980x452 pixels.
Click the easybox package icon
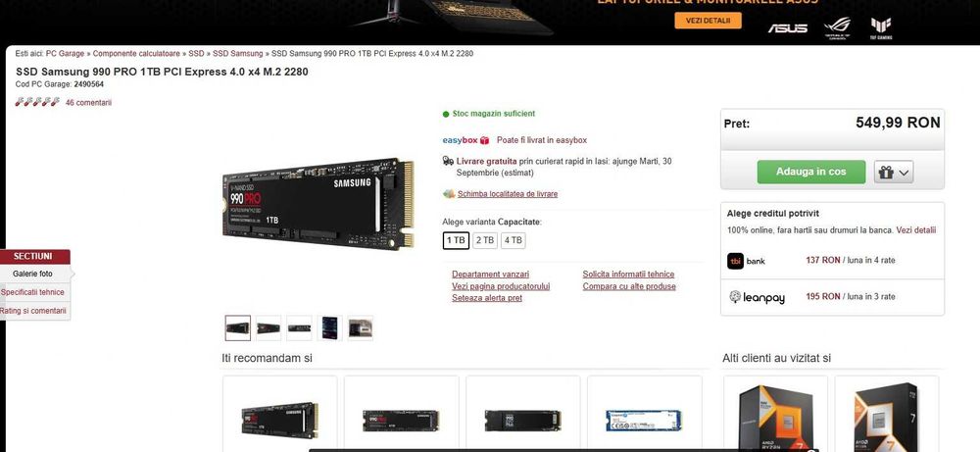pos(484,140)
